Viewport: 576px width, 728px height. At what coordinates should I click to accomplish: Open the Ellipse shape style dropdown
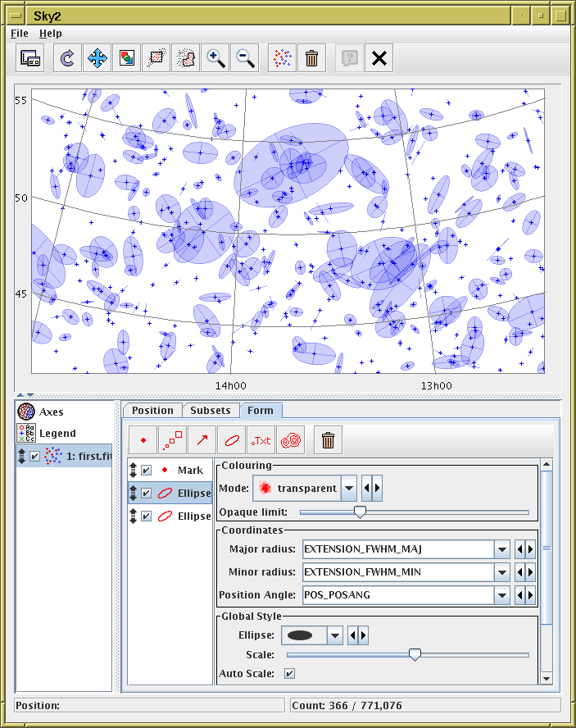[334, 635]
